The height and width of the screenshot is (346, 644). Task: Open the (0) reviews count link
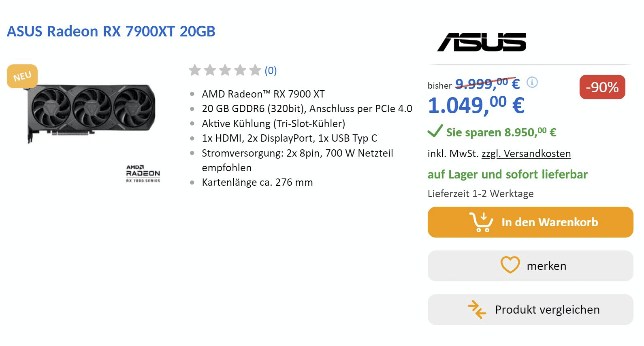pos(271,71)
